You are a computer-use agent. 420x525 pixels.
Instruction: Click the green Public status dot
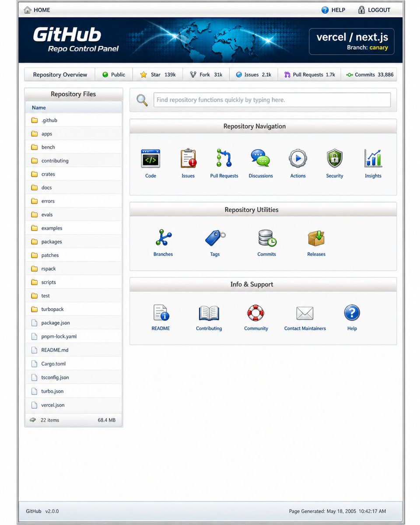[x=105, y=75]
